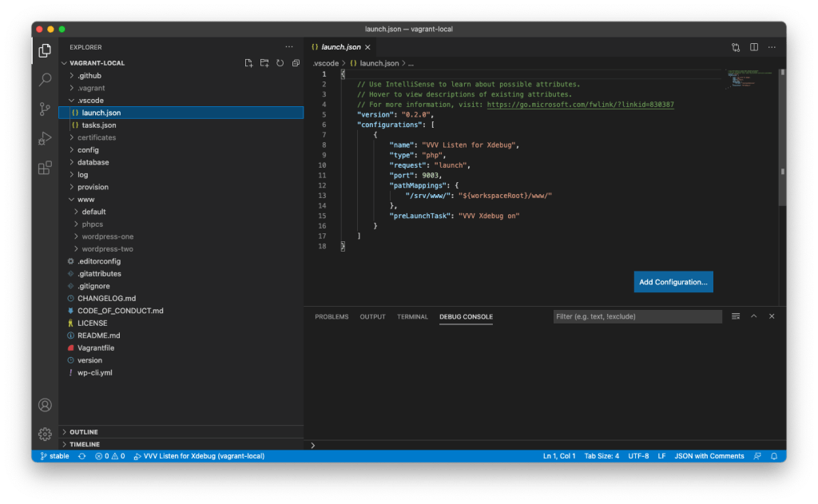Viewport: 818px width, 504px height.
Task: Collapse the www folder
Action: click(85, 200)
